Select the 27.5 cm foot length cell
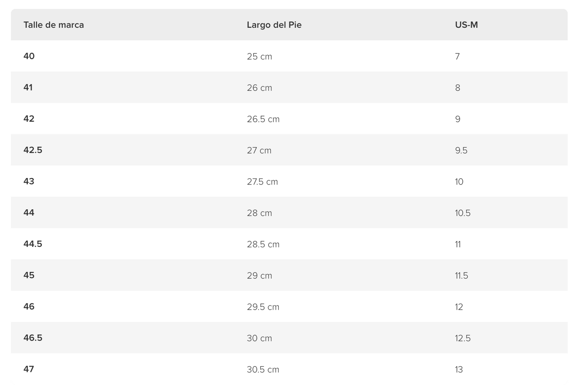The image size is (588, 385). tap(262, 182)
